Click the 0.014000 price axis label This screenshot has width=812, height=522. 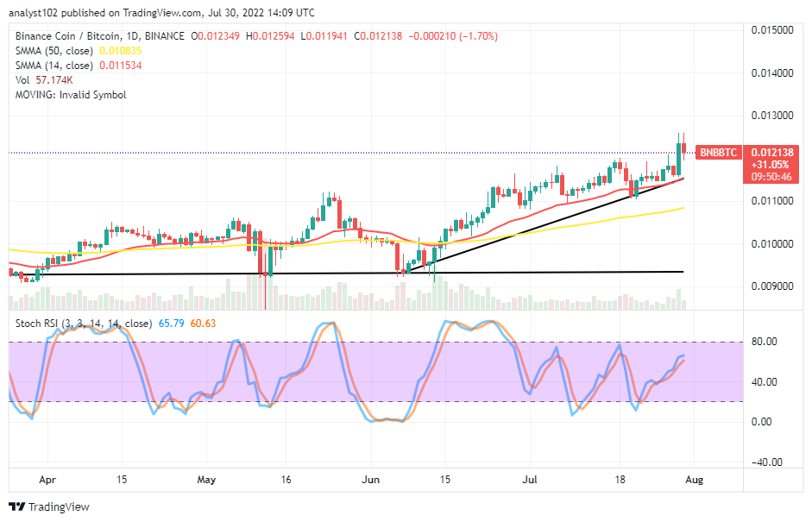[x=772, y=73]
